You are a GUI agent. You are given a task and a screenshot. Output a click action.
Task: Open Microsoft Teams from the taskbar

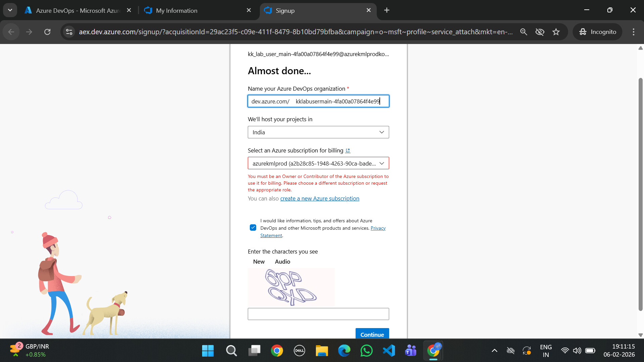coord(411,351)
